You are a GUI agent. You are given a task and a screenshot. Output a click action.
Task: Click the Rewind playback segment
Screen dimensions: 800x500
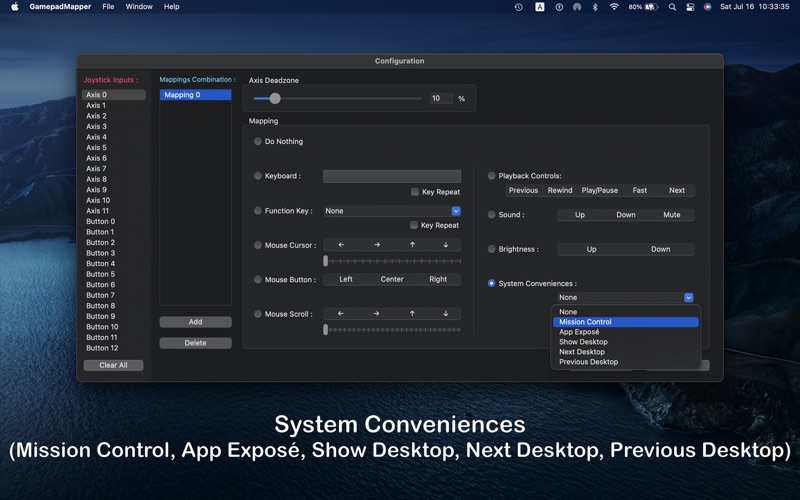[560, 190]
